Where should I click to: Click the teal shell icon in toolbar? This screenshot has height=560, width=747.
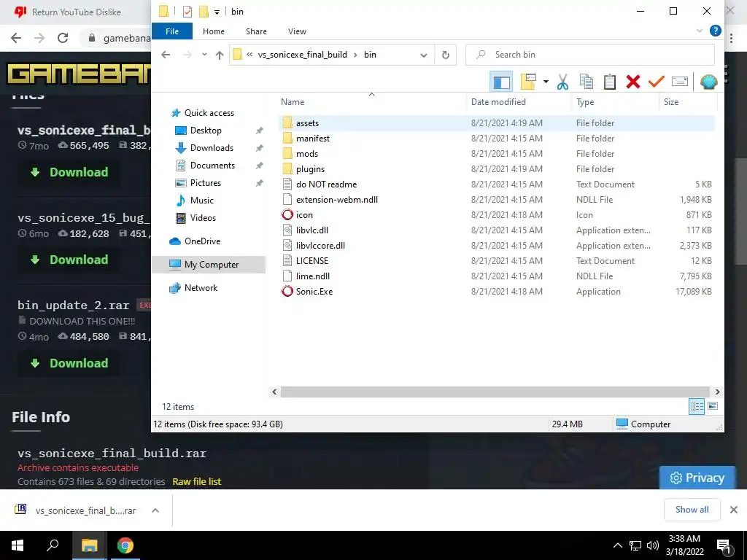coord(708,82)
